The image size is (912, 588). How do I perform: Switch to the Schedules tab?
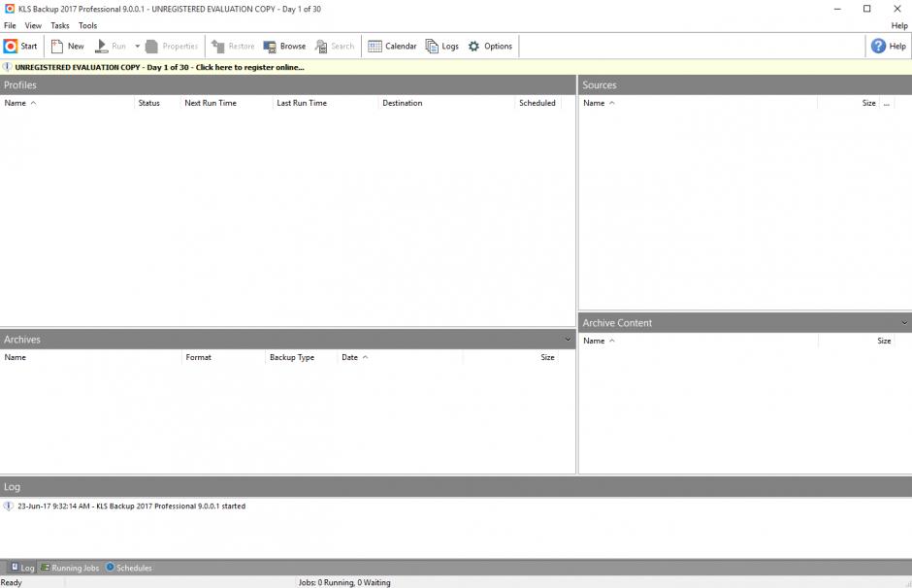coord(128,568)
